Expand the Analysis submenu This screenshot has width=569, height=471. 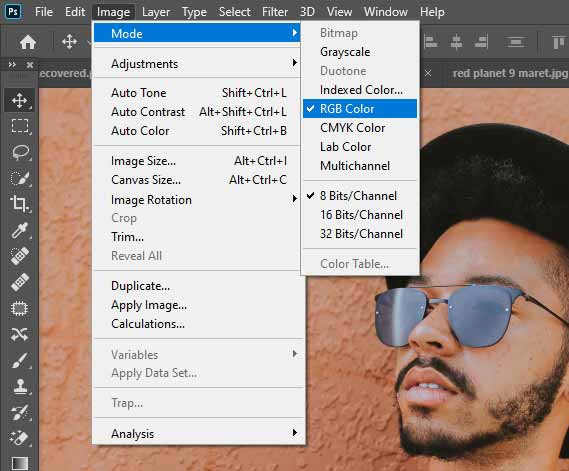197,434
